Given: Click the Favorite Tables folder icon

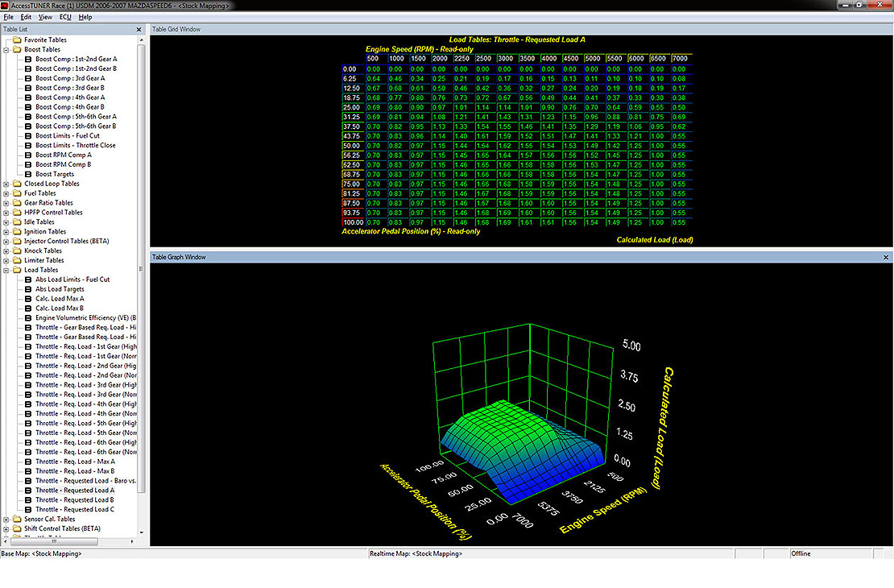Looking at the screenshot, I should [17, 40].
